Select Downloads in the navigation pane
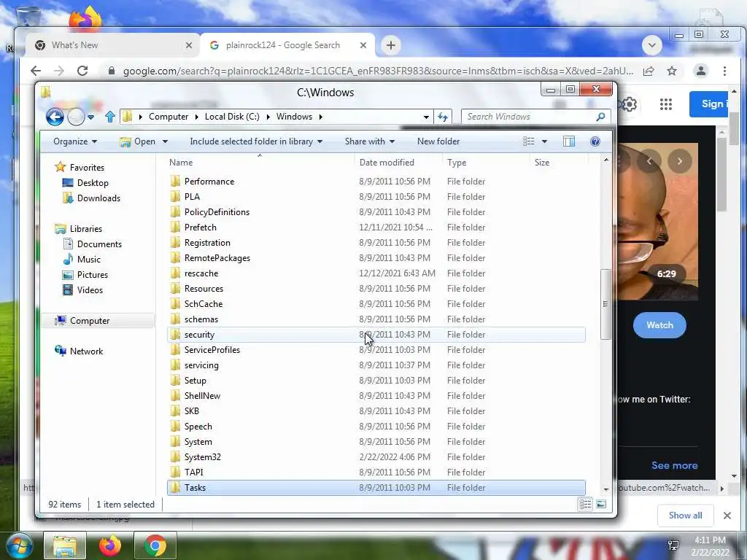Screen dimensions: 747x560 click(98, 198)
